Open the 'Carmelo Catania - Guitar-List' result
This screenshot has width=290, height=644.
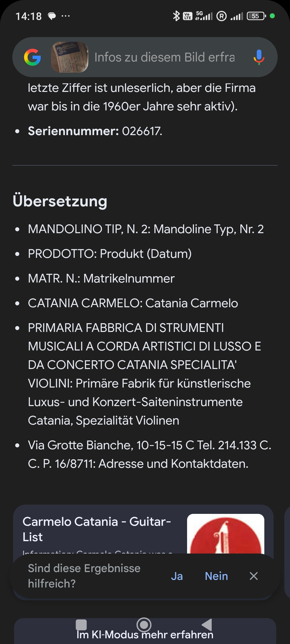pyautogui.click(x=97, y=529)
